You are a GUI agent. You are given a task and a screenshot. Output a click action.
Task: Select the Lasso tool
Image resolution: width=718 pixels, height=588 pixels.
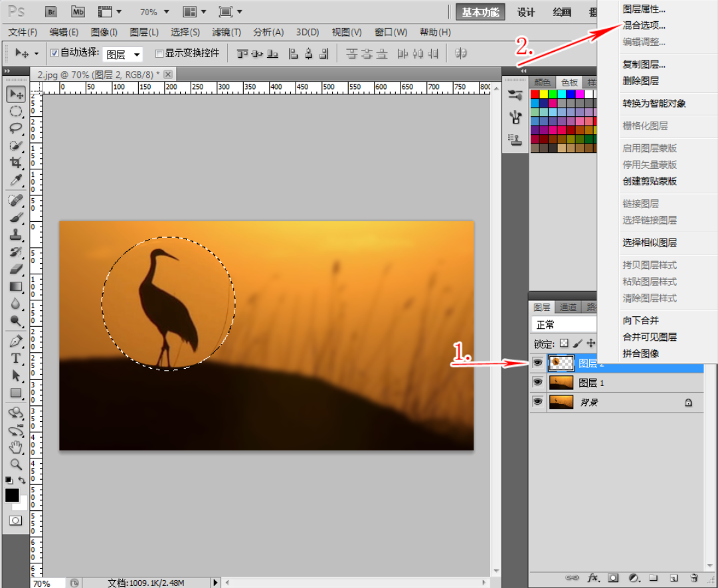pyautogui.click(x=15, y=128)
